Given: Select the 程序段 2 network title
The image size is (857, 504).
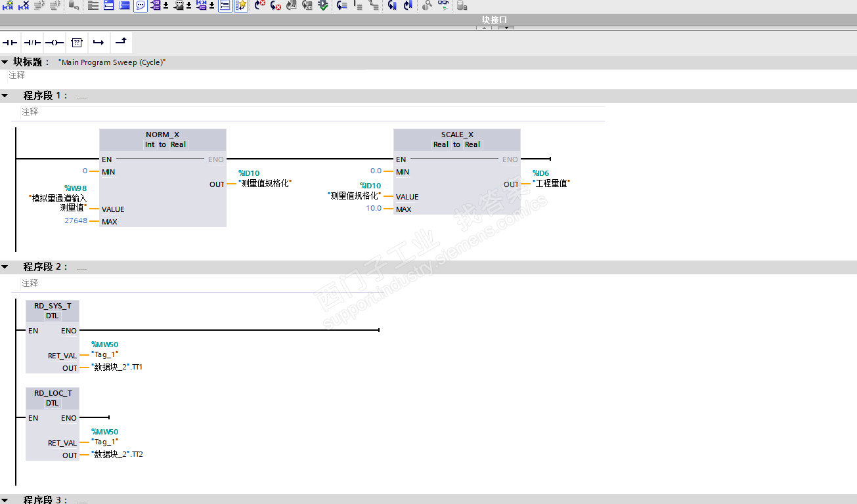Looking at the screenshot, I should [x=46, y=267].
